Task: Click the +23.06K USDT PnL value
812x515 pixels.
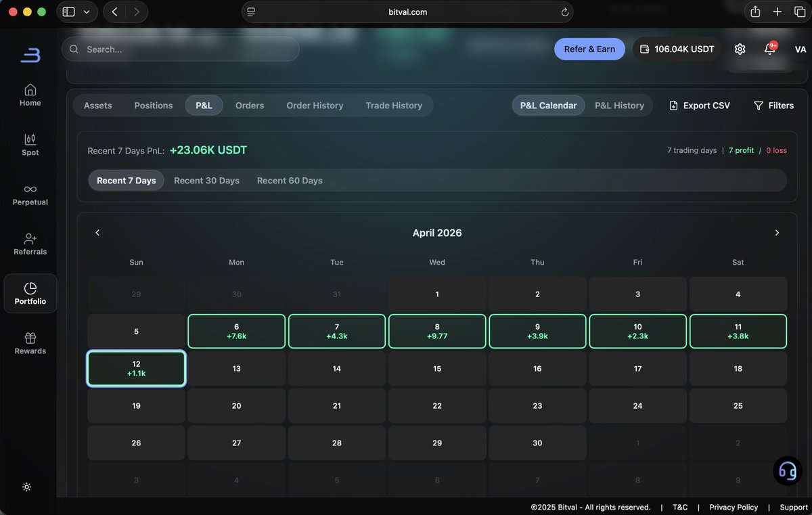Action: pyautogui.click(x=208, y=150)
